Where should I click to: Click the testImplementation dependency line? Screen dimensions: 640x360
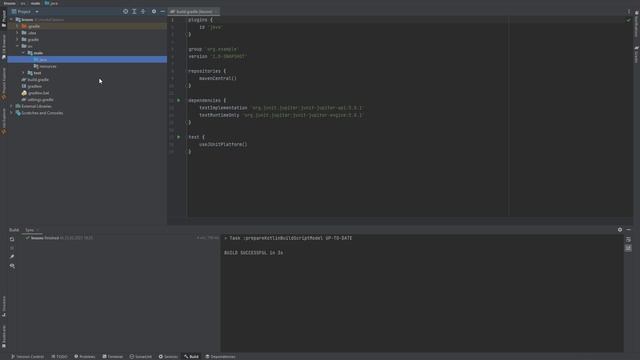(x=281, y=107)
